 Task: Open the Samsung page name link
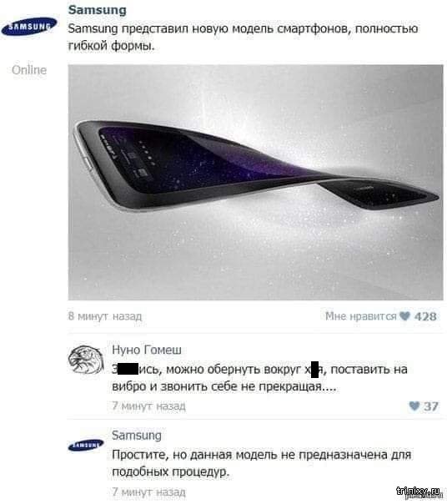click(97, 10)
